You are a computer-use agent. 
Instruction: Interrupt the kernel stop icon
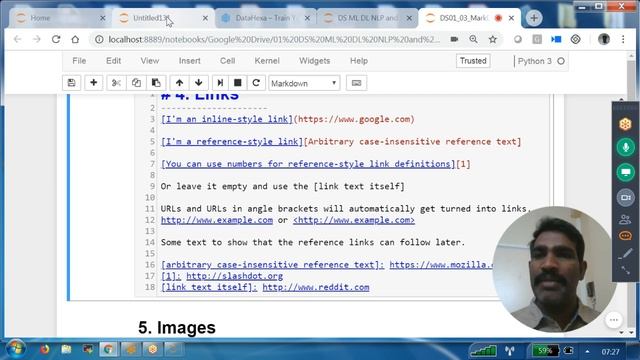click(238, 83)
